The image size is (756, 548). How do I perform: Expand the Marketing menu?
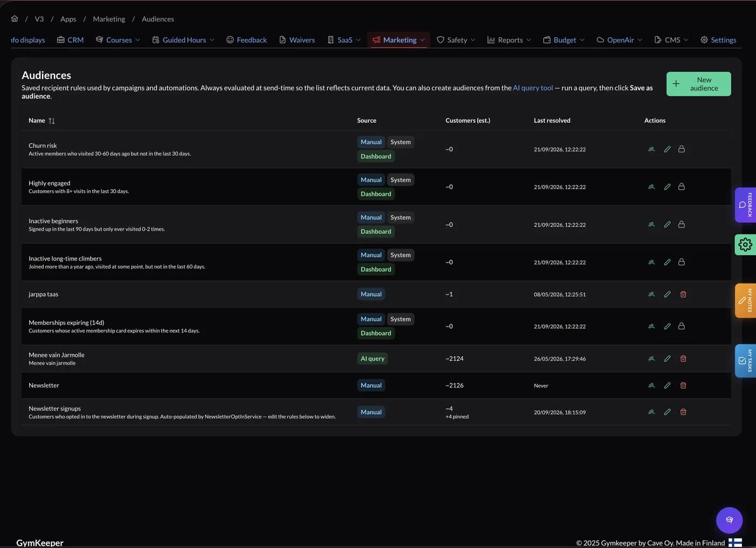[399, 40]
